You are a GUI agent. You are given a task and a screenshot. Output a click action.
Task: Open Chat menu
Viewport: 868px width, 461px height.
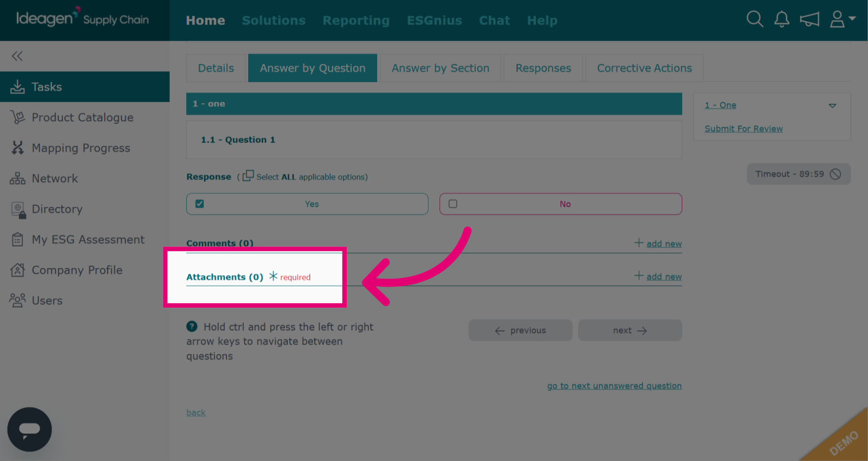[x=494, y=20]
